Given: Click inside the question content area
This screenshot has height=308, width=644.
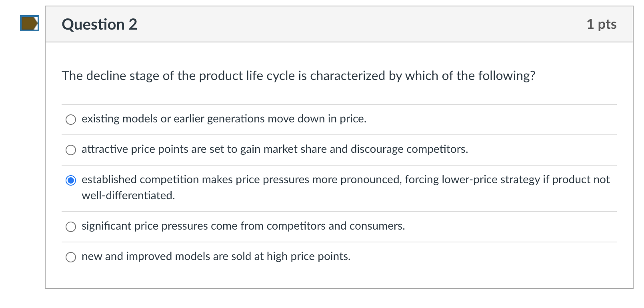Looking at the screenshot, I should coord(320,160).
